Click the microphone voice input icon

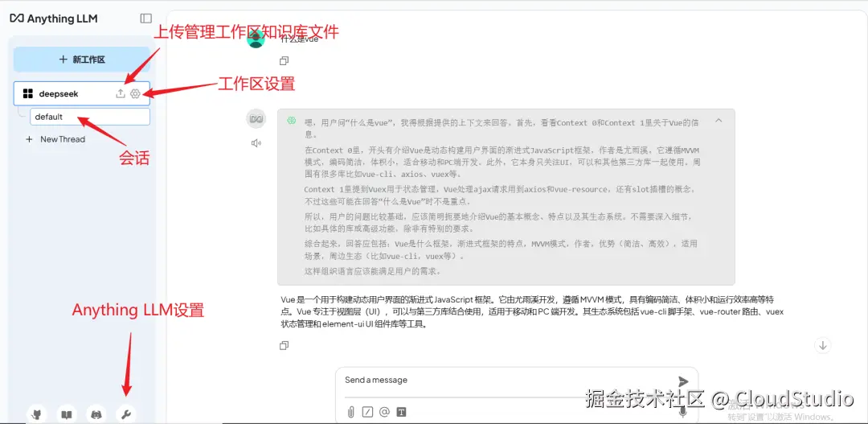(x=683, y=412)
